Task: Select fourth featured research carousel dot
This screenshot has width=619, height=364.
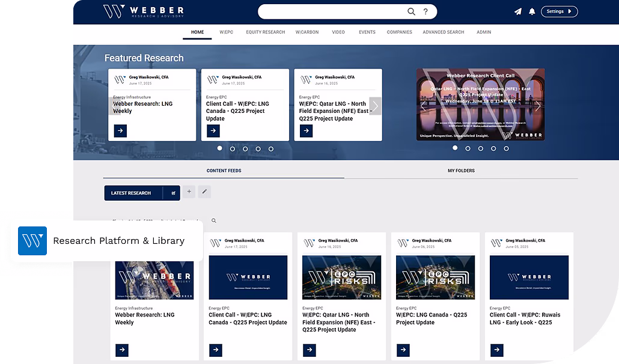Action: [258, 149]
